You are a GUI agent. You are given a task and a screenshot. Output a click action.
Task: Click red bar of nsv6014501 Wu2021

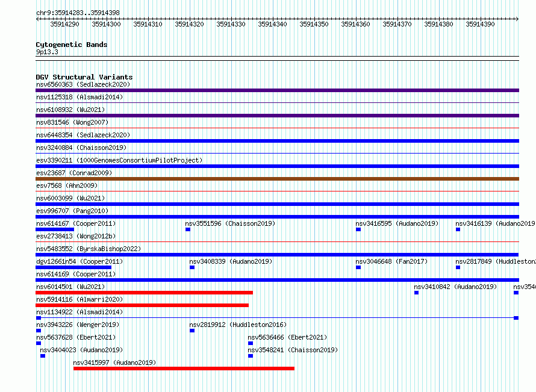(x=145, y=293)
